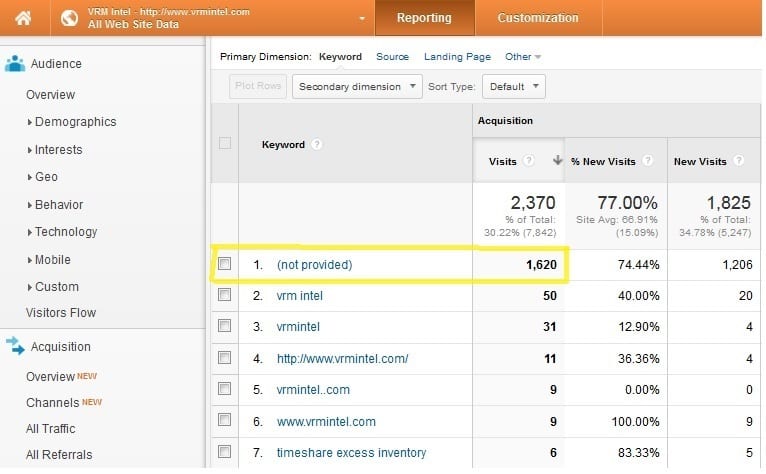
Task: Open the Secondary dimension dropdown
Action: tap(359, 86)
